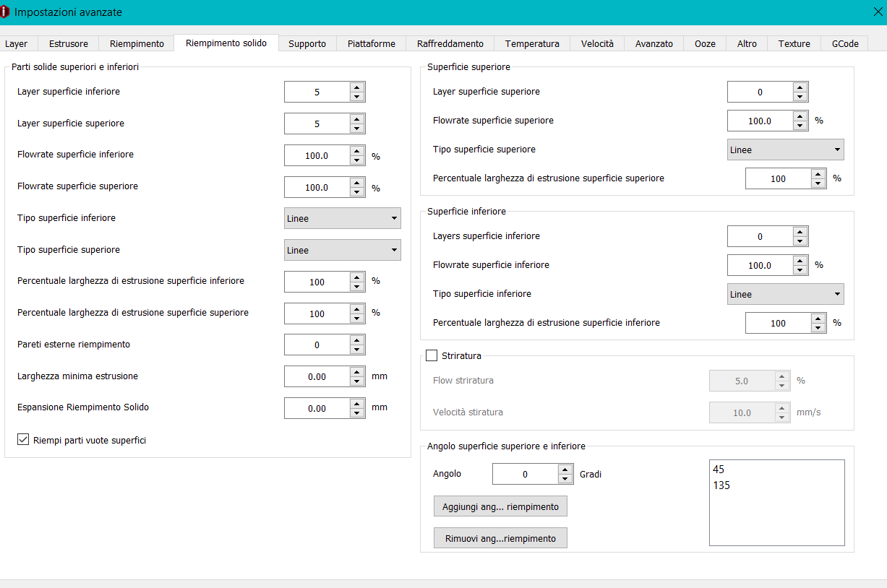The image size is (887, 588).
Task: Click the Angolo value input field
Action: click(x=526, y=474)
